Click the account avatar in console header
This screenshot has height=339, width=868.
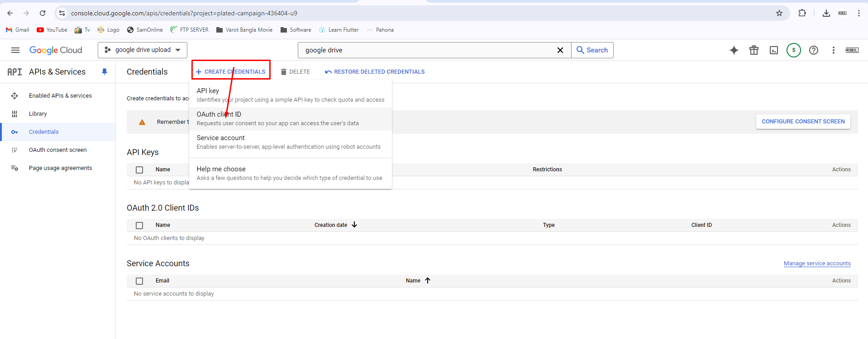852,50
